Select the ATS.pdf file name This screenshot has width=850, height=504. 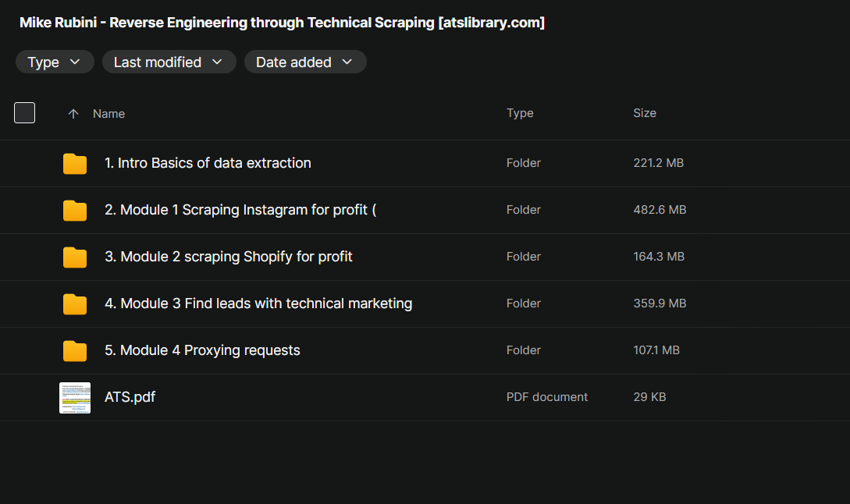130,397
